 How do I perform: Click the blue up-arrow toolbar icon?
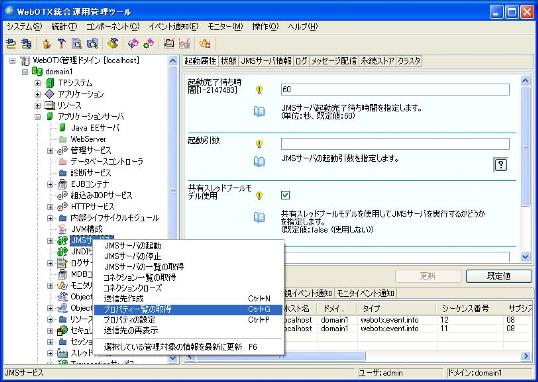[61, 44]
